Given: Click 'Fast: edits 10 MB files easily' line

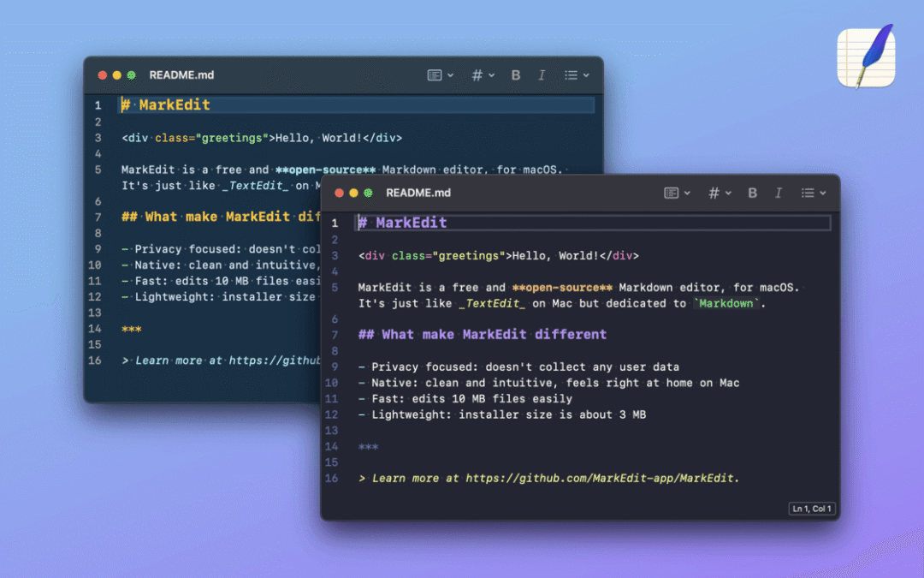Looking at the screenshot, I should tap(465, 399).
